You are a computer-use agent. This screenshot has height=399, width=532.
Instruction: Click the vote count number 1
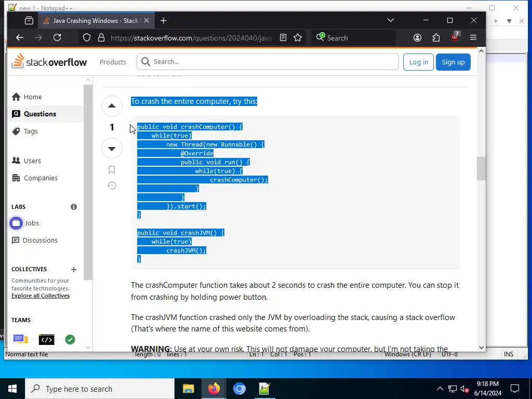[112, 127]
